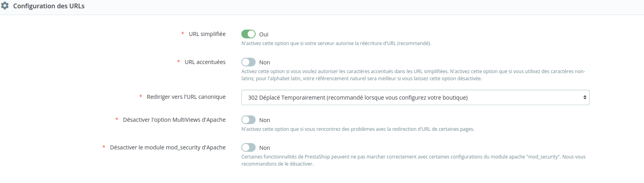Click the gear icon beside Configuration des URLs

5,6
